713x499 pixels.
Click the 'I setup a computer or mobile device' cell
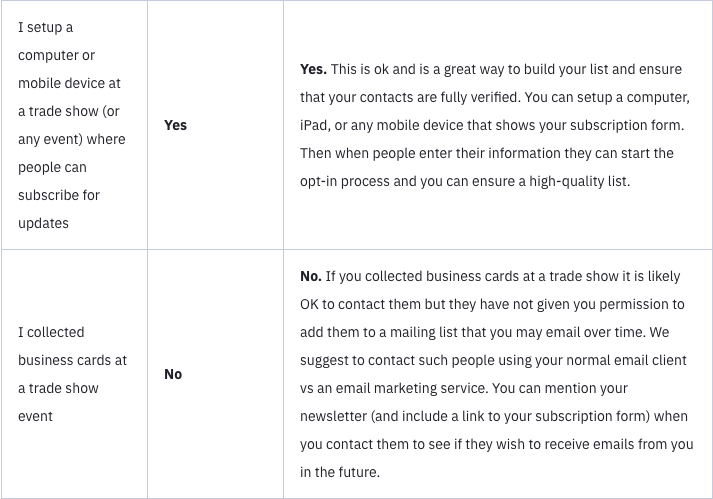[74, 125]
